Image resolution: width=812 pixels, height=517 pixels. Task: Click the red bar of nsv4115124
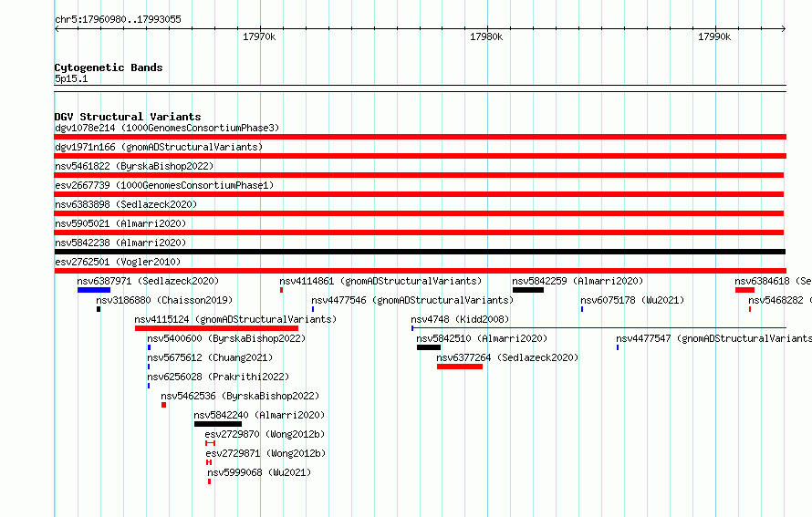click(x=216, y=328)
